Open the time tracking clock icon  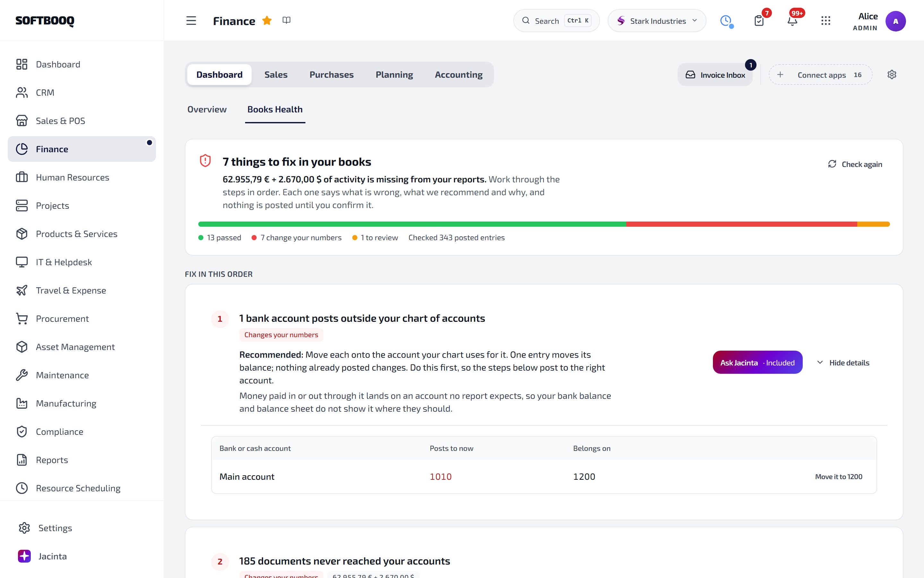tap(726, 21)
